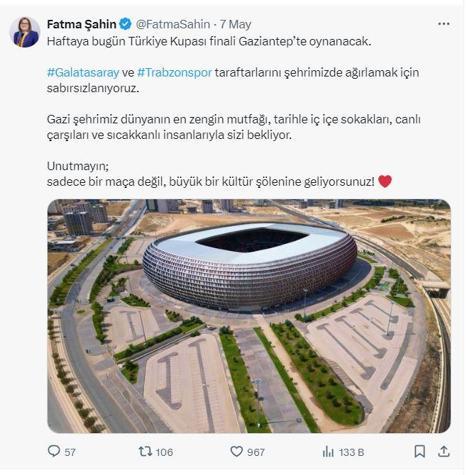467x475 pixels.
Task: Click the 106 reposts count
Action: [164, 452]
